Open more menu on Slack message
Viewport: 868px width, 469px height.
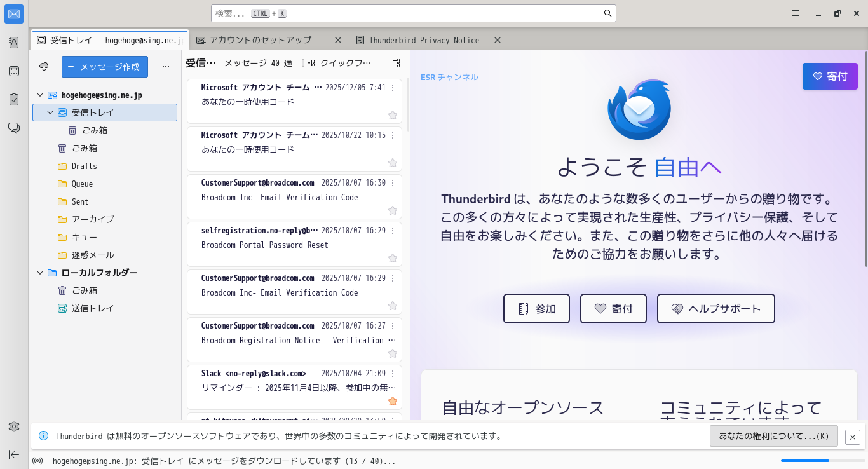(393, 374)
